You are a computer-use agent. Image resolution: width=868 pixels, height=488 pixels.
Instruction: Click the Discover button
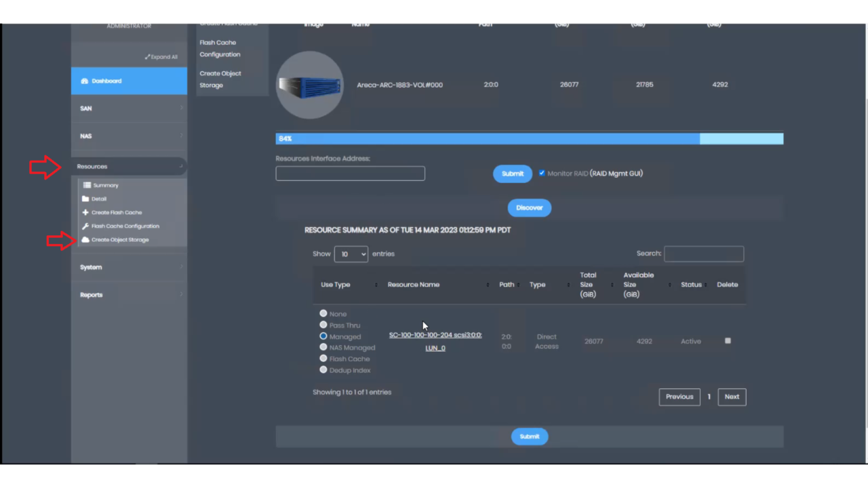529,207
